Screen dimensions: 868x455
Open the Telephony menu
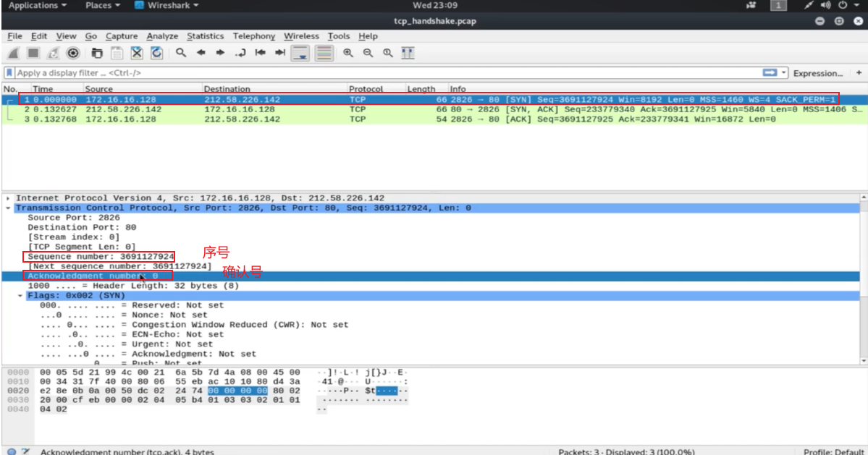coord(254,36)
